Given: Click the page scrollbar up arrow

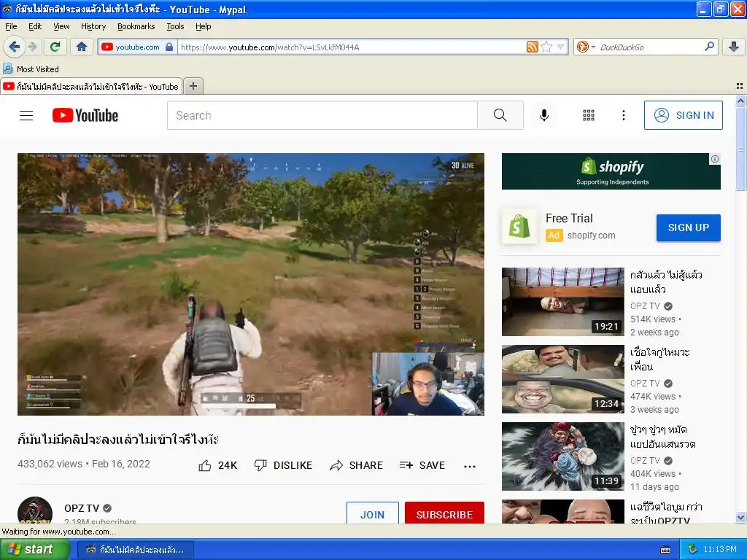Looking at the screenshot, I should coord(740,101).
